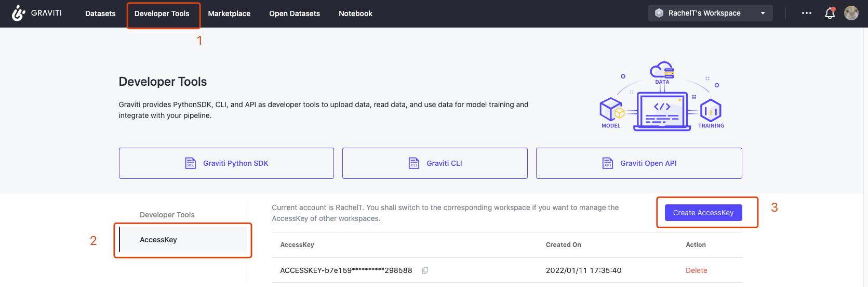Screen dimensions: 868x287
Task: Delete the ACCESSKEY-b7e159 entry
Action: click(696, 270)
